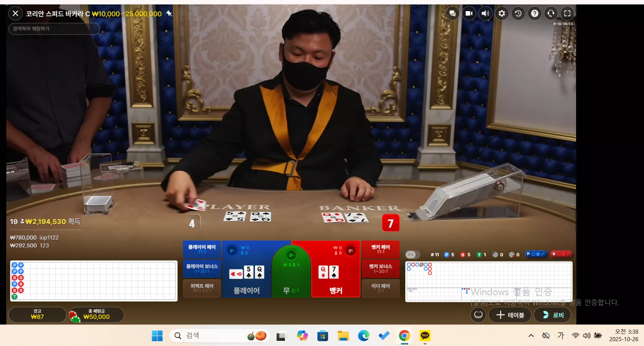Open the game history clock icon
This screenshot has height=346, width=644.
click(518, 13)
